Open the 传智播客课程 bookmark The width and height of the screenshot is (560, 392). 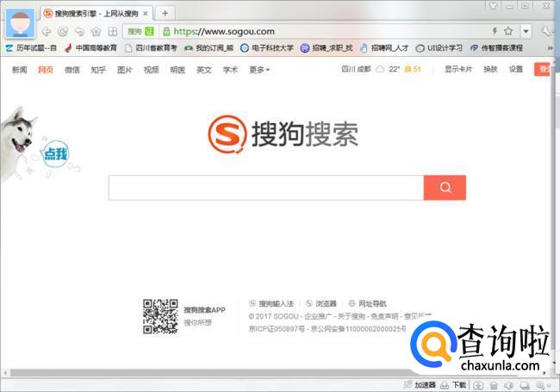click(x=497, y=48)
